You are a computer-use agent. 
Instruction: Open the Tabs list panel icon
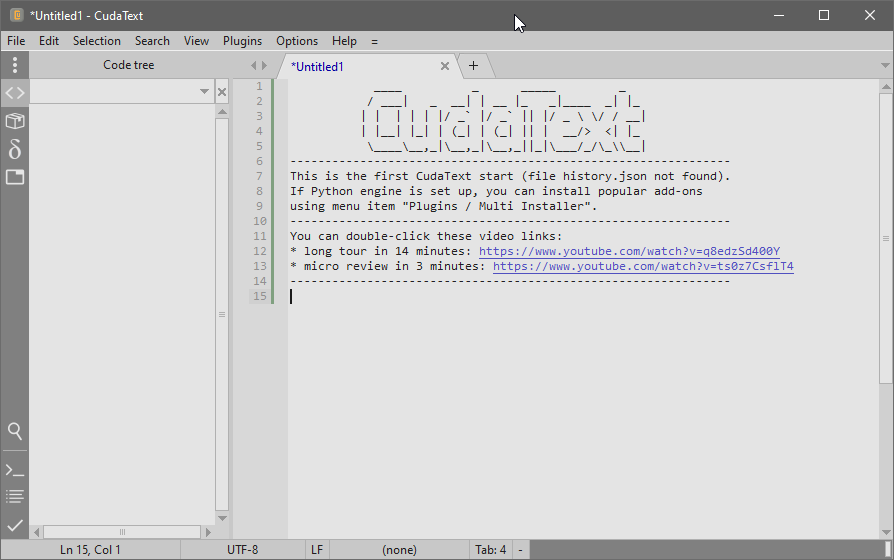click(15, 177)
